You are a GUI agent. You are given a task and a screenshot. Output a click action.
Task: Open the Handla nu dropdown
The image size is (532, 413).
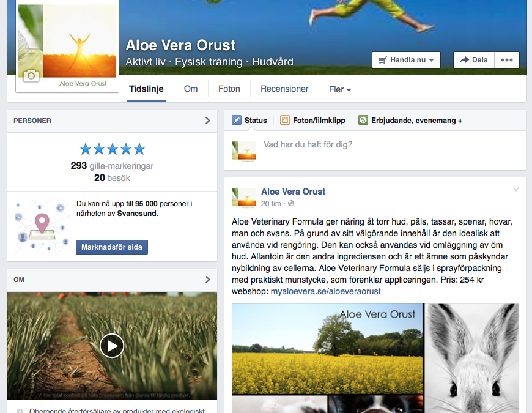click(x=406, y=60)
